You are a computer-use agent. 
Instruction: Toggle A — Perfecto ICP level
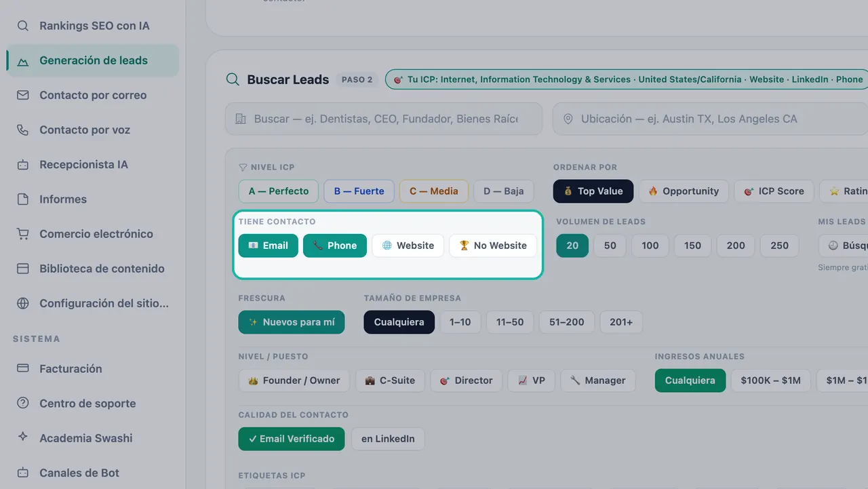click(278, 191)
